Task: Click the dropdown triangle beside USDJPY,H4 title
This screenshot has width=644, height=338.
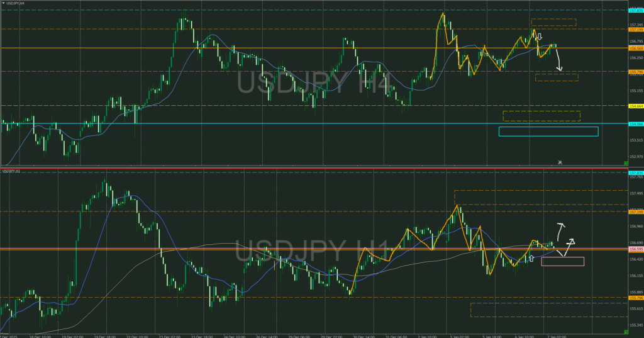Action: [3, 3]
